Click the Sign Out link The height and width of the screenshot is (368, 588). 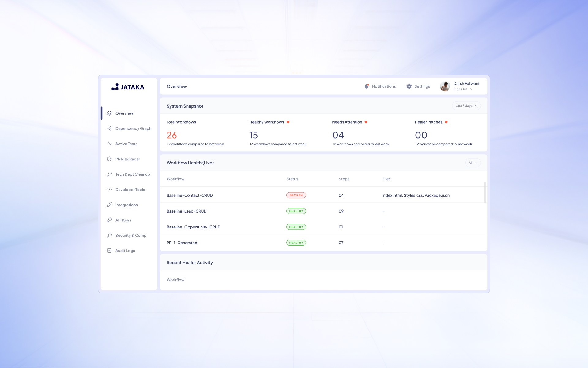[460, 89]
